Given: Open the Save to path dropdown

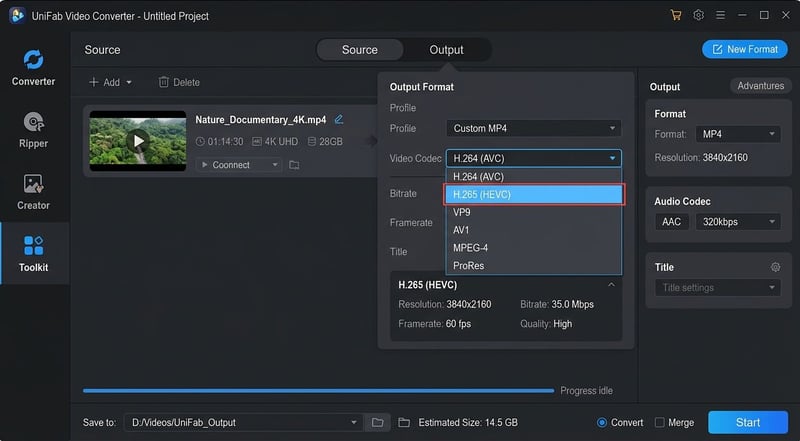Looking at the screenshot, I should tap(243, 422).
